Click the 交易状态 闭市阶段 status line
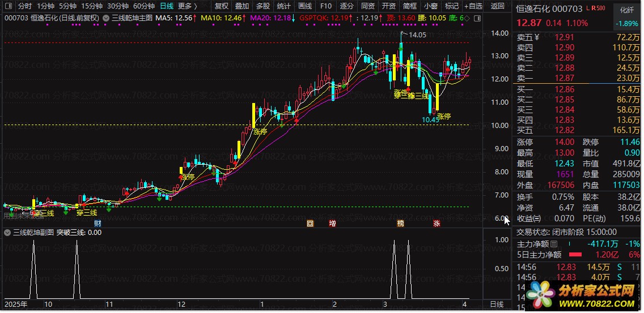644x313 pixels. click(x=566, y=232)
